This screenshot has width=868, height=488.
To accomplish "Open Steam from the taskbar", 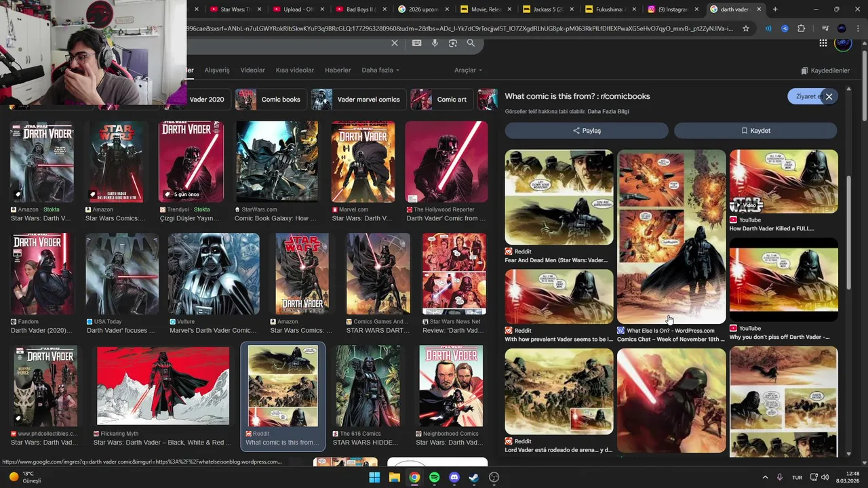I will coord(474,477).
